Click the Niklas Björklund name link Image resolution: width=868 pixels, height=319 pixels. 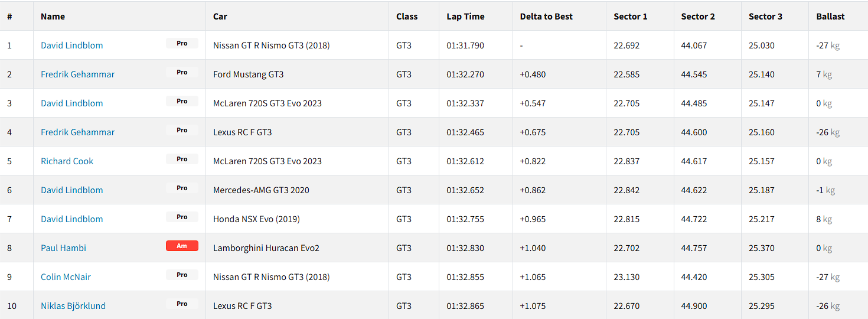(x=73, y=306)
